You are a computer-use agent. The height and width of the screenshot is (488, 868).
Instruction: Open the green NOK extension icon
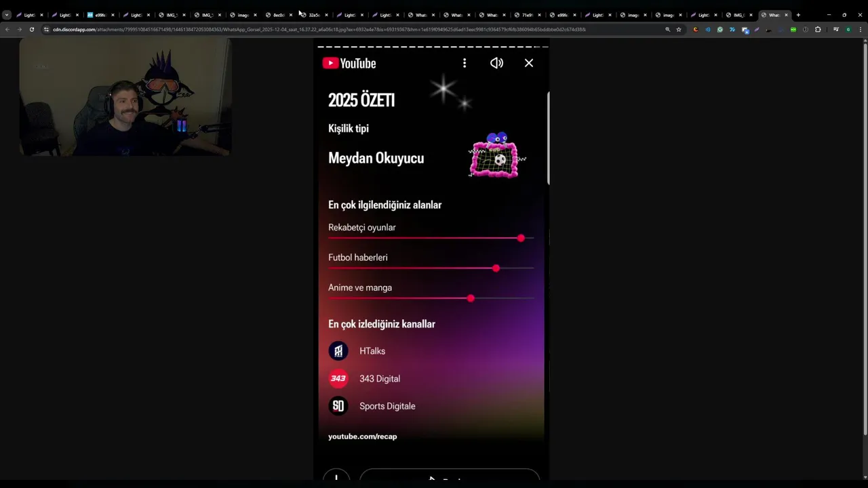pyautogui.click(x=793, y=29)
